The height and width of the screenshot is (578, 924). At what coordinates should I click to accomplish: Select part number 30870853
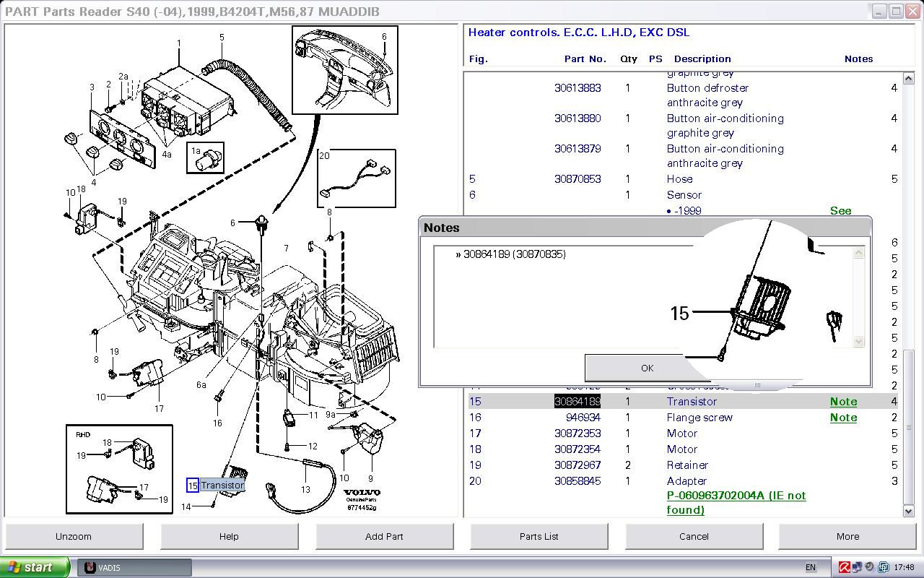577,179
